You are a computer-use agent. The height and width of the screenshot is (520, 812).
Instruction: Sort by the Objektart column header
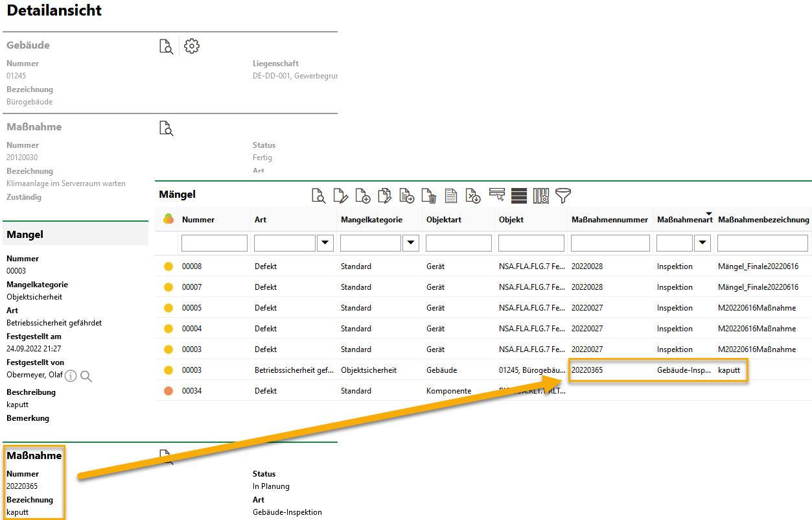click(x=444, y=220)
